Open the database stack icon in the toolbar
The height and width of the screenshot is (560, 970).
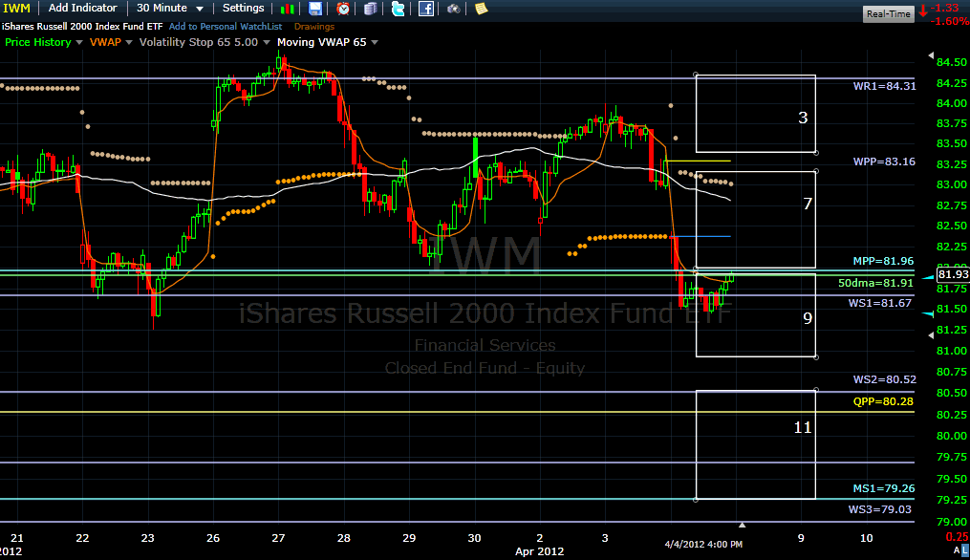pyautogui.click(x=370, y=9)
